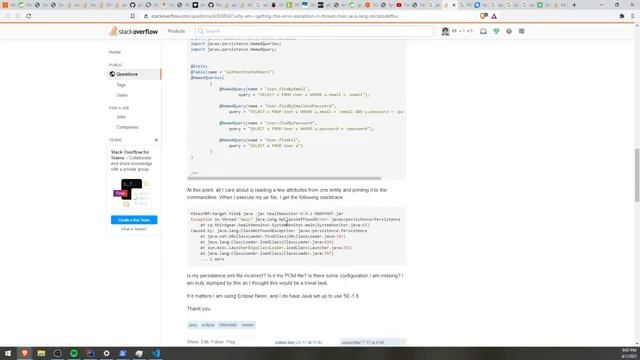Switch to the YouTube tab

pos(399,5)
